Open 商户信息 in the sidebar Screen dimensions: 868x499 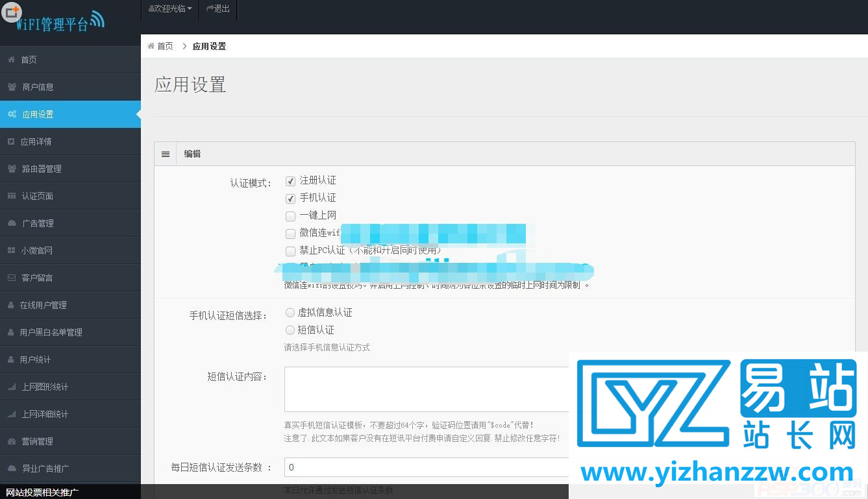70,87
